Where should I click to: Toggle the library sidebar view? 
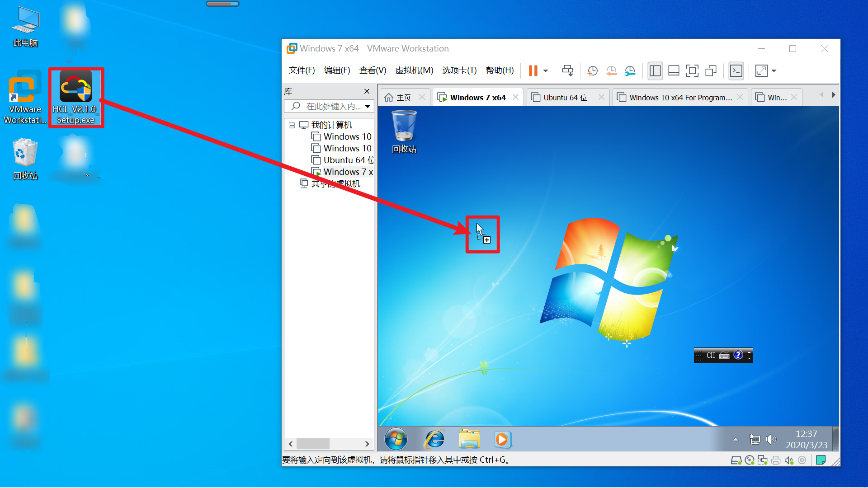click(655, 70)
